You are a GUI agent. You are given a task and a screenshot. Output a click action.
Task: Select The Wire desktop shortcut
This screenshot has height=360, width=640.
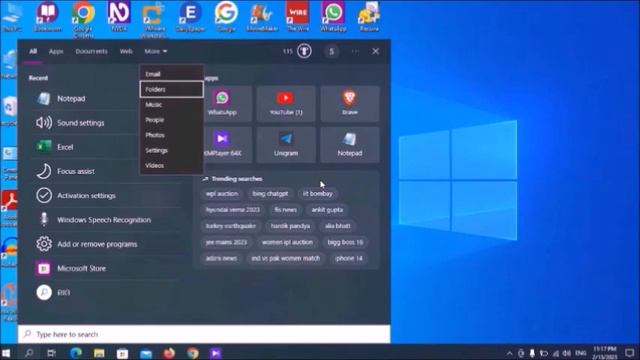click(x=298, y=17)
